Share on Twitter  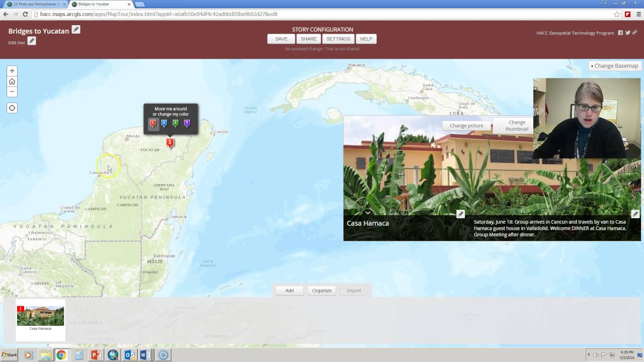click(628, 33)
